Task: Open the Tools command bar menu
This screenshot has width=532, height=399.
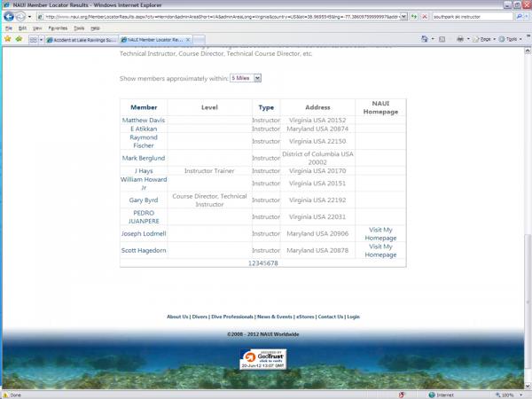Action: (x=511, y=39)
